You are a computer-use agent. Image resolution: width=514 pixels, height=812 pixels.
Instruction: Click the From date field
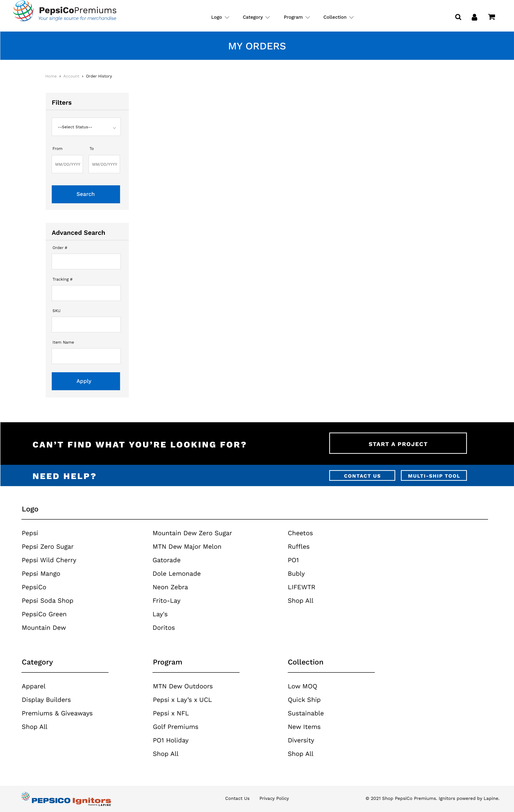click(67, 164)
